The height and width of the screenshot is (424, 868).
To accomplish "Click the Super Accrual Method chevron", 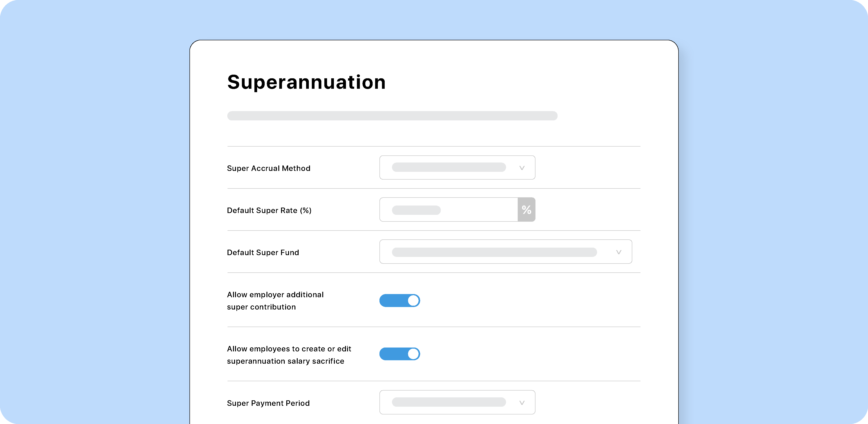I will coord(522,167).
